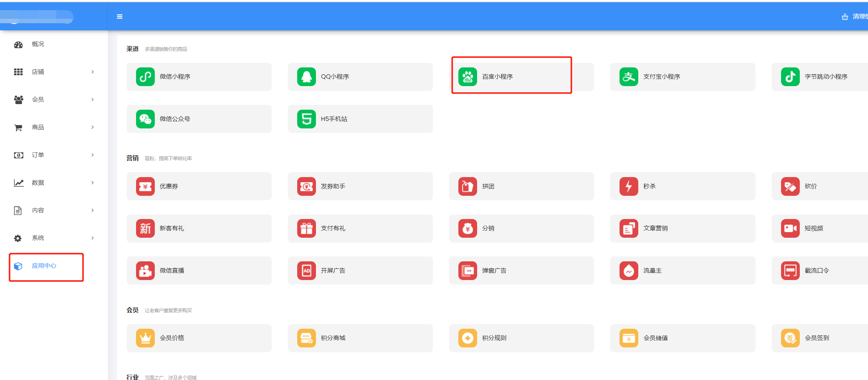The width and height of the screenshot is (868, 380).
Task: Click the 积分商城 label
Action: [x=333, y=338]
